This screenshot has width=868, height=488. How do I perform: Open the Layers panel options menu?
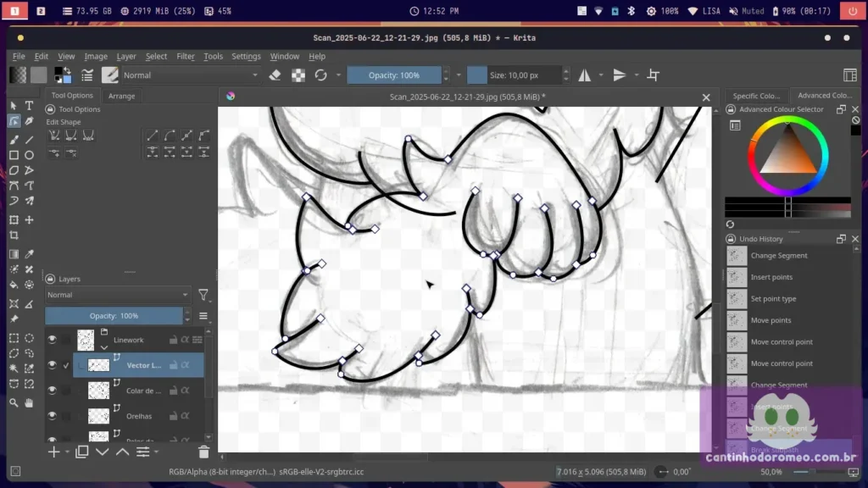(203, 316)
